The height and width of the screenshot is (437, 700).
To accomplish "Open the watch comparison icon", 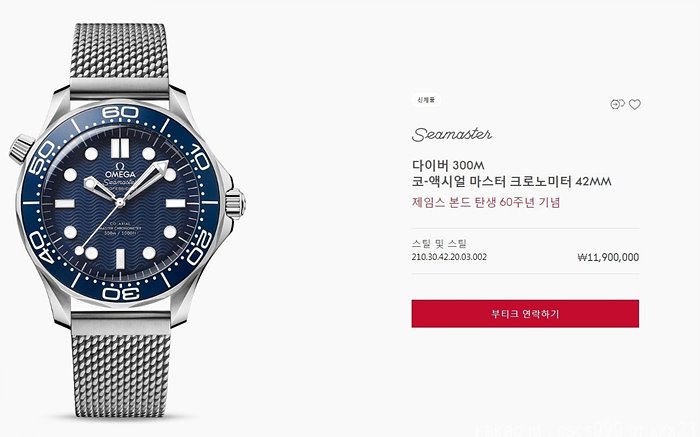I will pyautogui.click(x=617, y=104).
